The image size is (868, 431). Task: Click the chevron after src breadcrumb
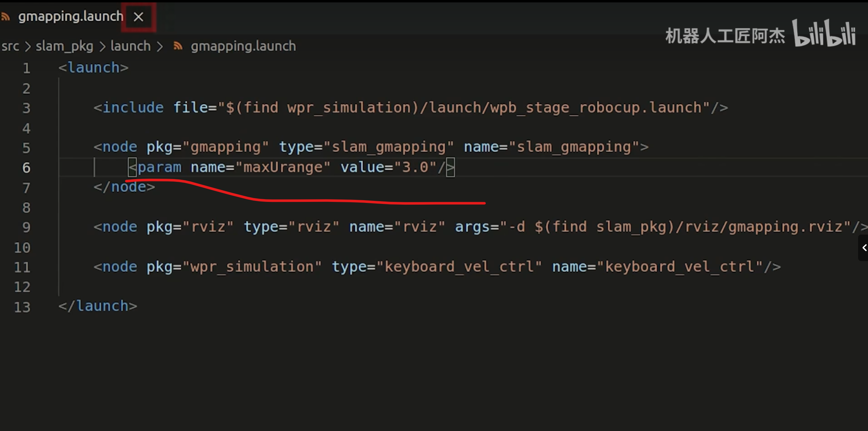pyautogui.click(x=28, y=47)
